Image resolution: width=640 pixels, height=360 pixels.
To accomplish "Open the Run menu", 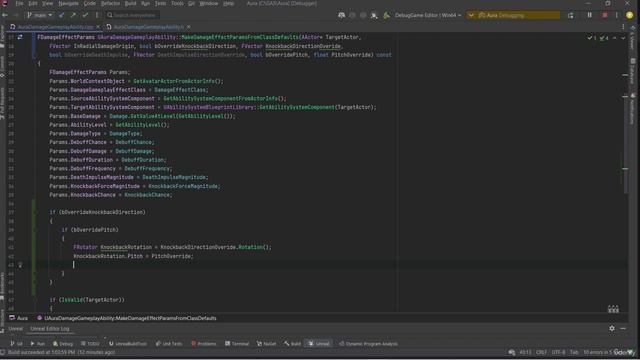I will pyautogui.click(x=145, y=3).
